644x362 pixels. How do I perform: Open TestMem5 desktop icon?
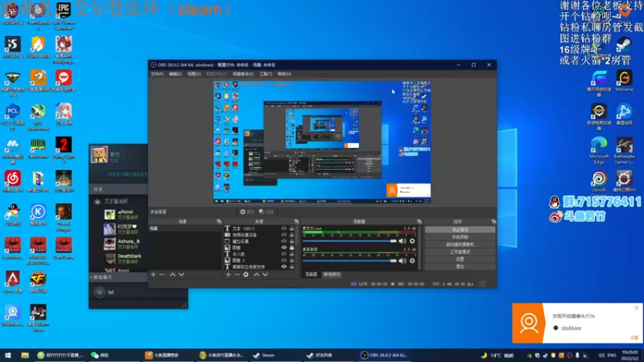coord(38,148)
